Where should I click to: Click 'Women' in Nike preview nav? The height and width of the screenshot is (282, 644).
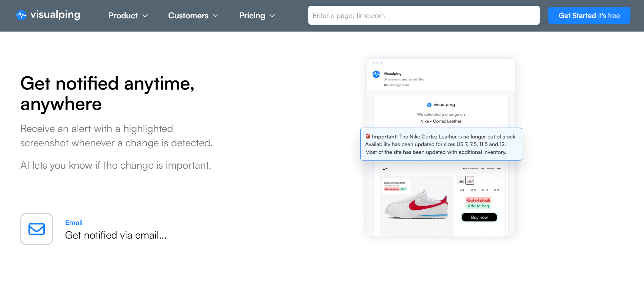point(490,169)
